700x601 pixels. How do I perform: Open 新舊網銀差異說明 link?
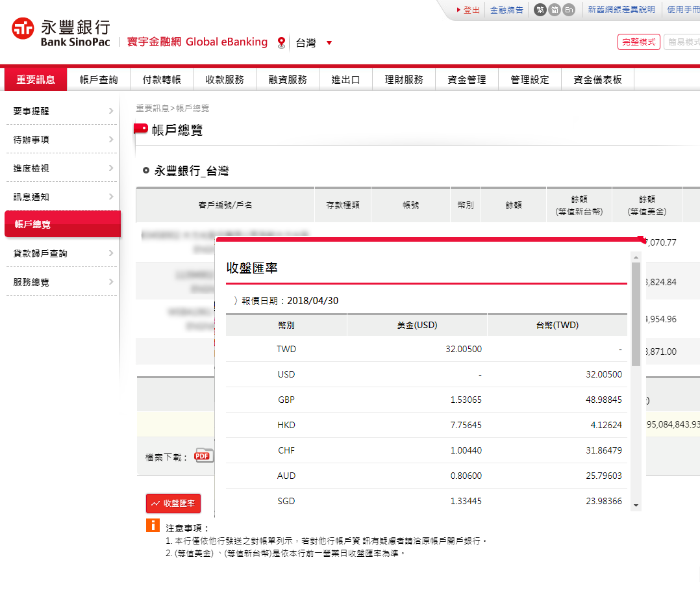[x=621, y=9]
